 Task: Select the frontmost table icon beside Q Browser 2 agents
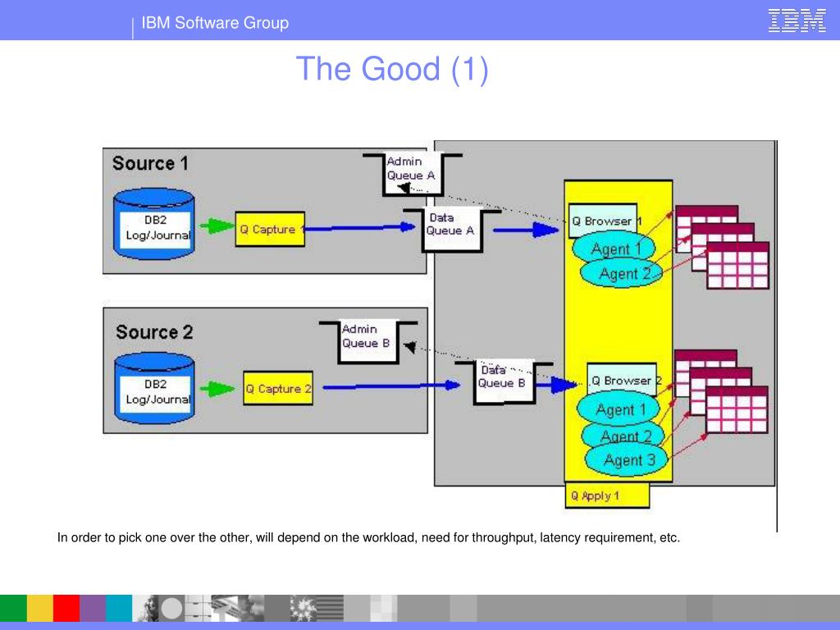(737, 410)
